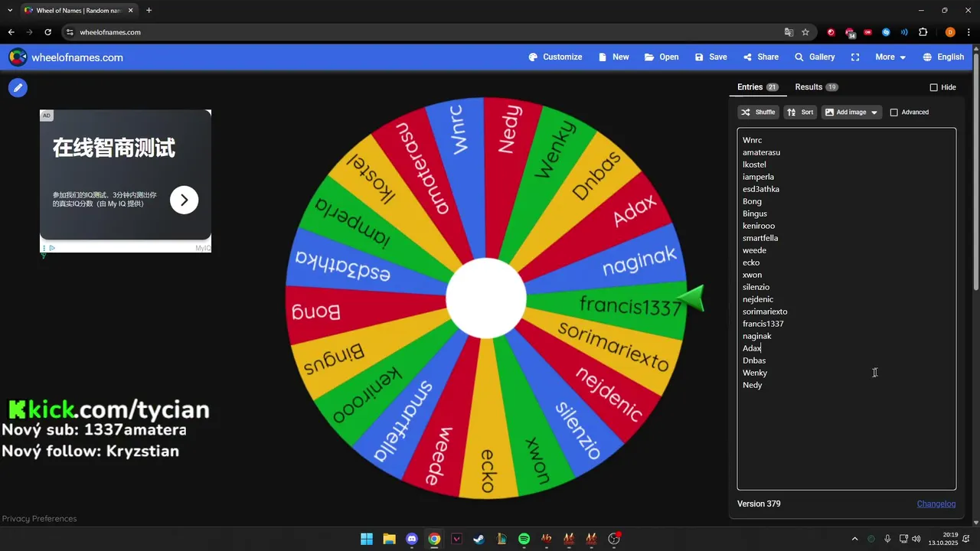Place cursor after 'Nedy' in entries box
The height and width of the screenshot is (551, 980).
pos(763,385)
